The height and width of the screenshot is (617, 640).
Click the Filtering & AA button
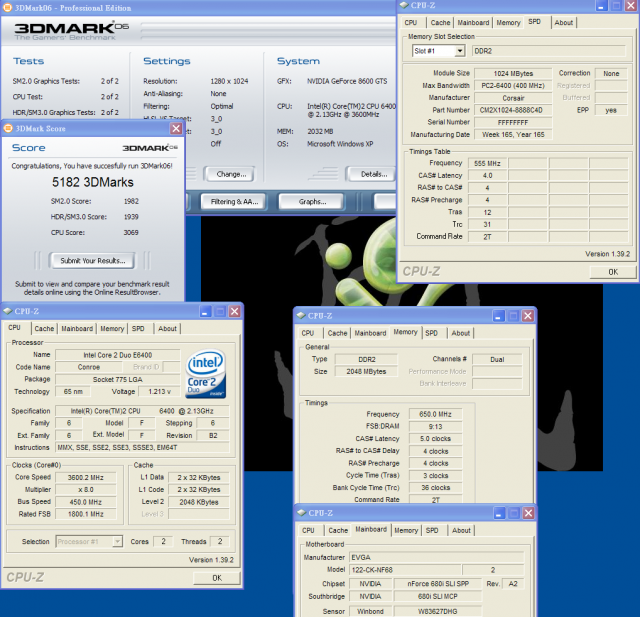tap(234, 202)
